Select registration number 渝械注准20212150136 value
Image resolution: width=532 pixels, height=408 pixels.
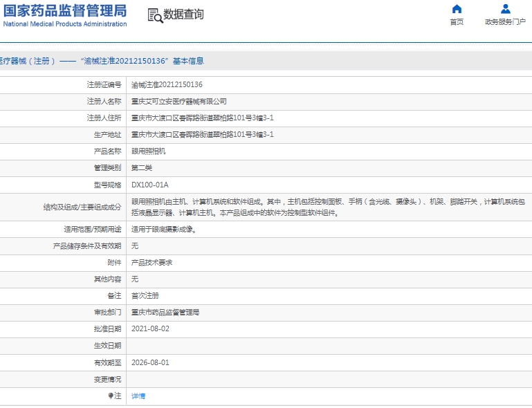[167, 85]
